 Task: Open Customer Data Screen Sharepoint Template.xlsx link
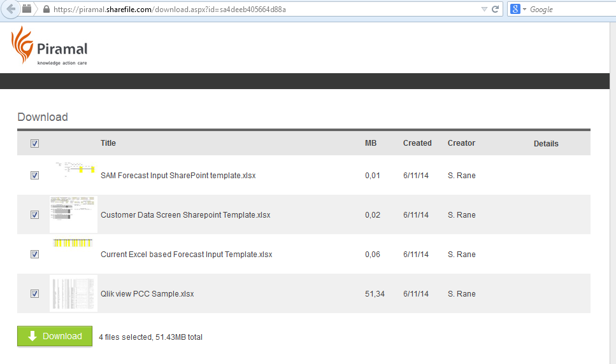[185, 215]
